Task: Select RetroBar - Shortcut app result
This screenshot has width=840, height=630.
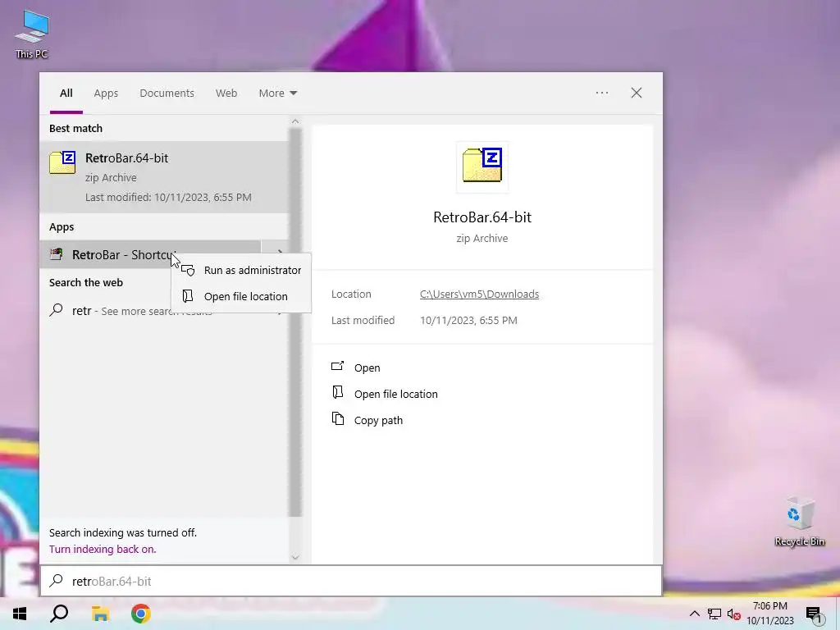Action: 150,254
